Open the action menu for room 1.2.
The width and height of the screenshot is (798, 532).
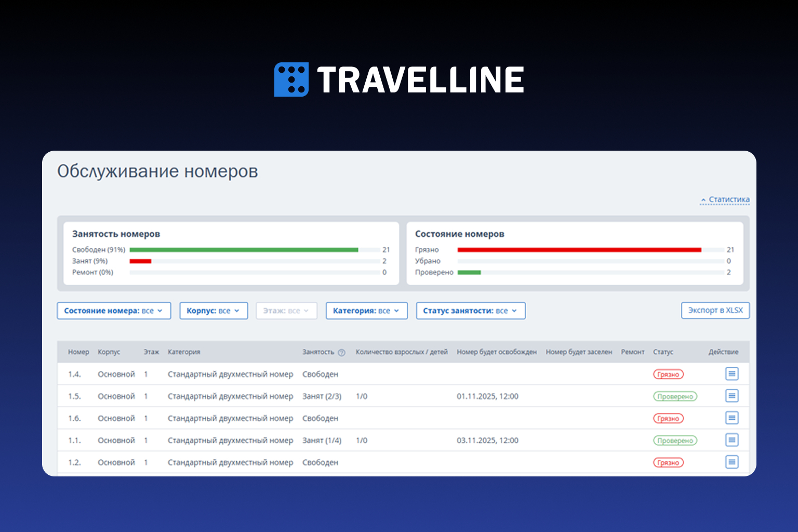click(731, 462)
